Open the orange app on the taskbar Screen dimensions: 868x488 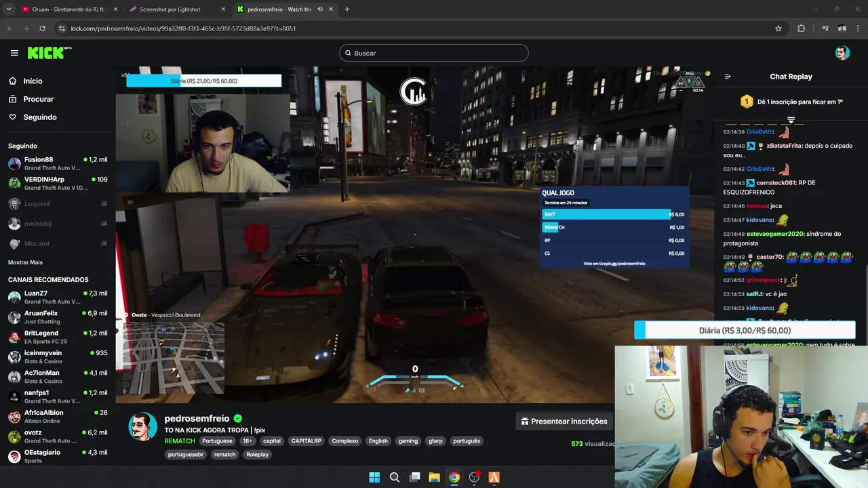[494, 477]
